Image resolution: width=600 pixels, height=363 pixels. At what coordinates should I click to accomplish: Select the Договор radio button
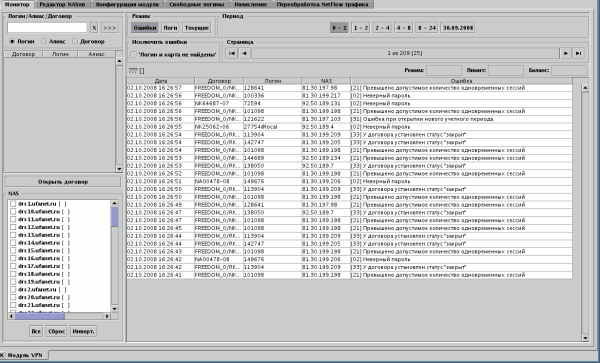(75, 41)
